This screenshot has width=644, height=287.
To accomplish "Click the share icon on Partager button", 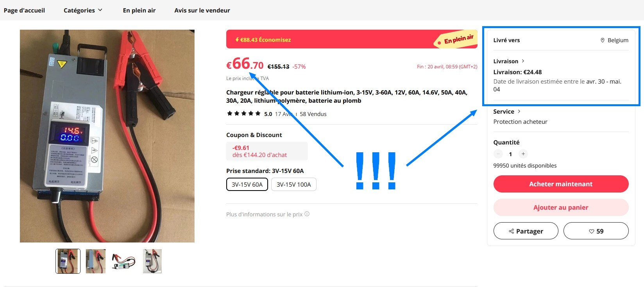I will tap(512, 231).
